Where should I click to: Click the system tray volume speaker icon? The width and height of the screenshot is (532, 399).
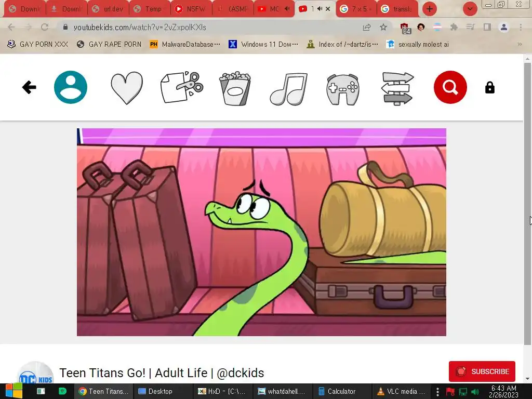click(x=475, y=392)
